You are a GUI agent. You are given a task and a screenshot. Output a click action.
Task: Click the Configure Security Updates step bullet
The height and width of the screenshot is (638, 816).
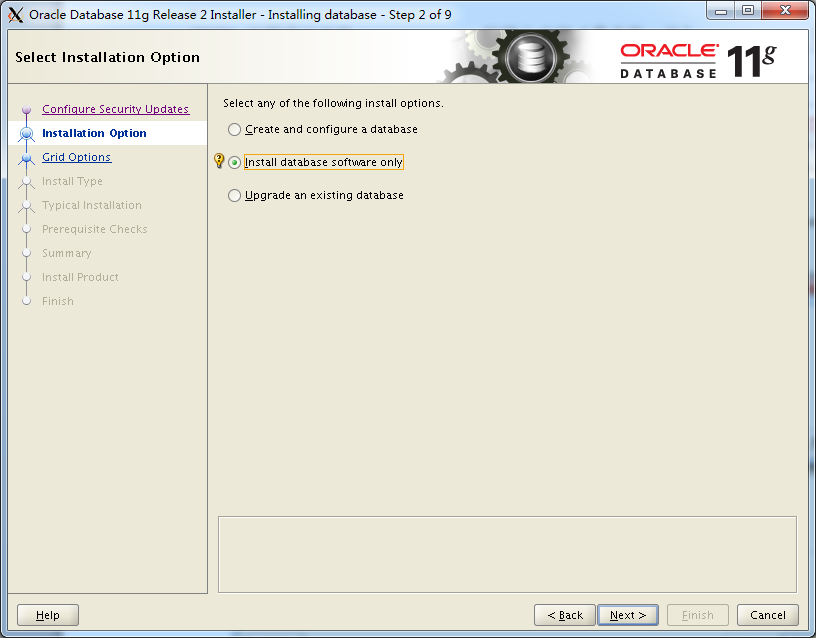pyautogui.click(x=27, y=110)
